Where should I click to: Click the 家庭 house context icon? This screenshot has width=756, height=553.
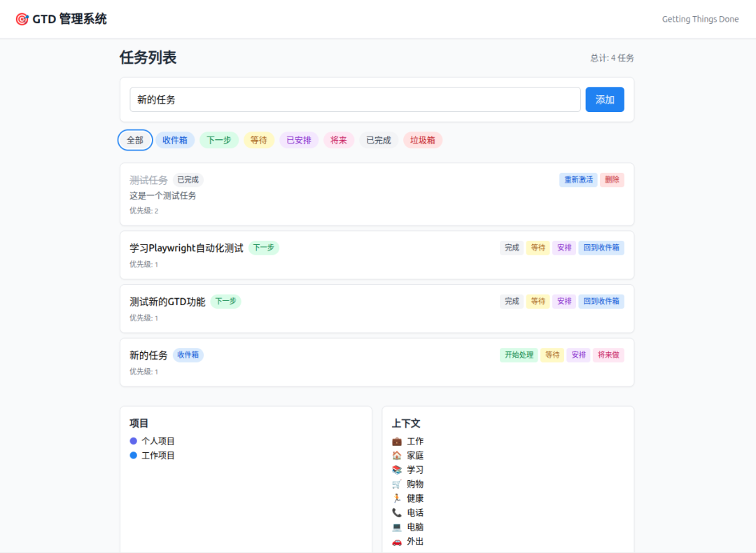397,455
